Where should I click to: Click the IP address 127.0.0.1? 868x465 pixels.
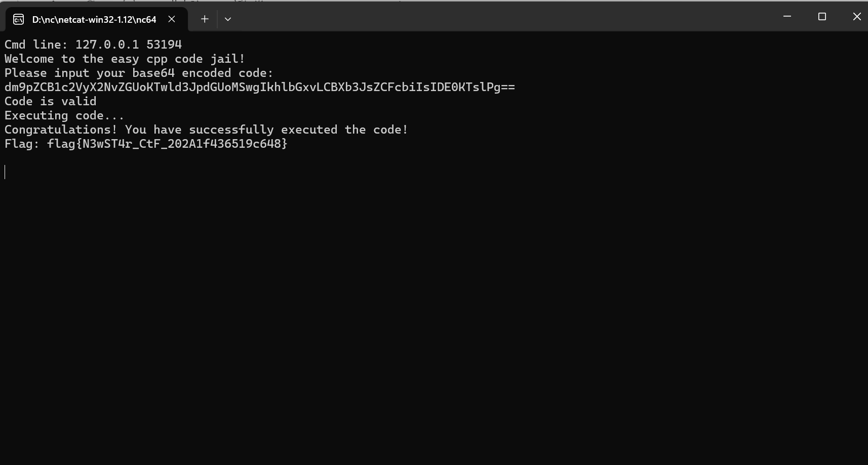coord(107,45)
